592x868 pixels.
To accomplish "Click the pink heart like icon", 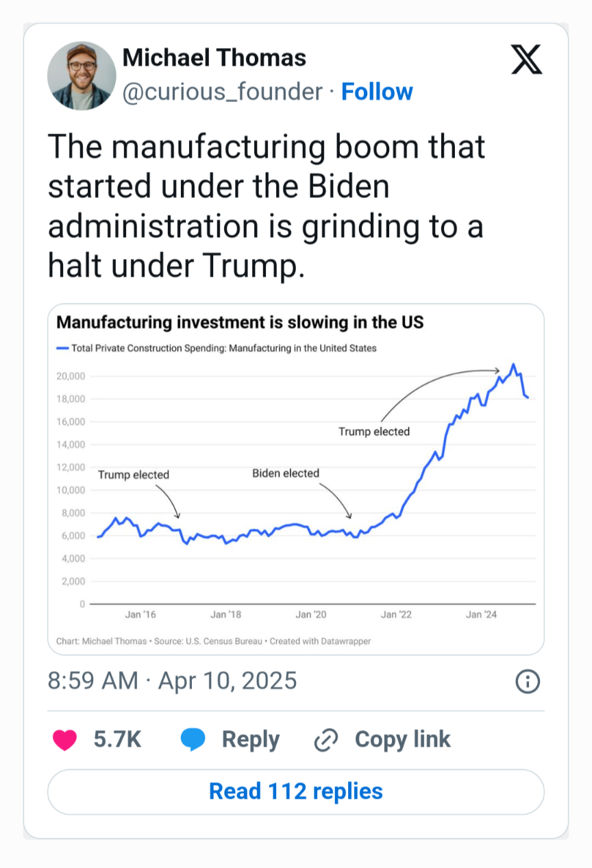I will (65, 740).
